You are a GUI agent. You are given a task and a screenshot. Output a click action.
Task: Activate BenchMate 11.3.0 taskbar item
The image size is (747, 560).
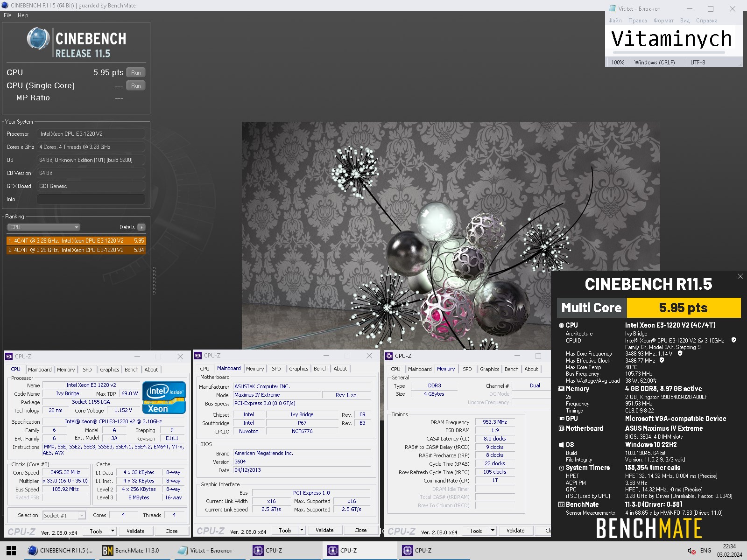(x=135, y=551)
